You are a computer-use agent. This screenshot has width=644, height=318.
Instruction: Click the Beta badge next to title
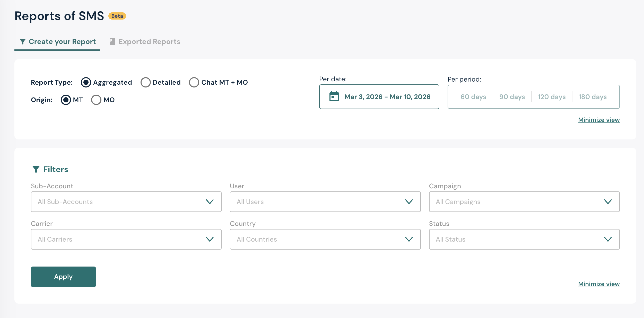tap(117, 16)
